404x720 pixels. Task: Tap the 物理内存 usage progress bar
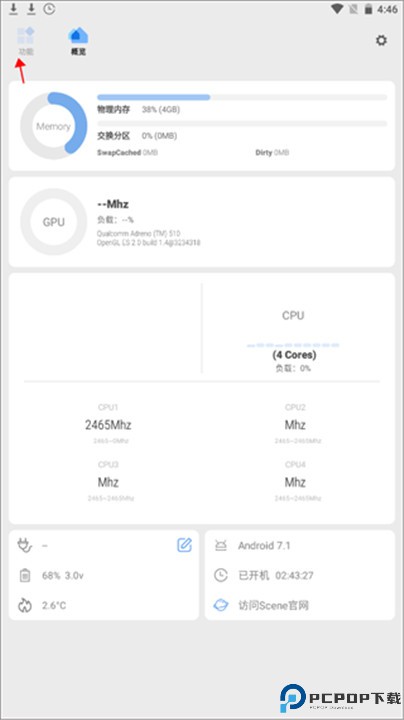tap(242, 97)
